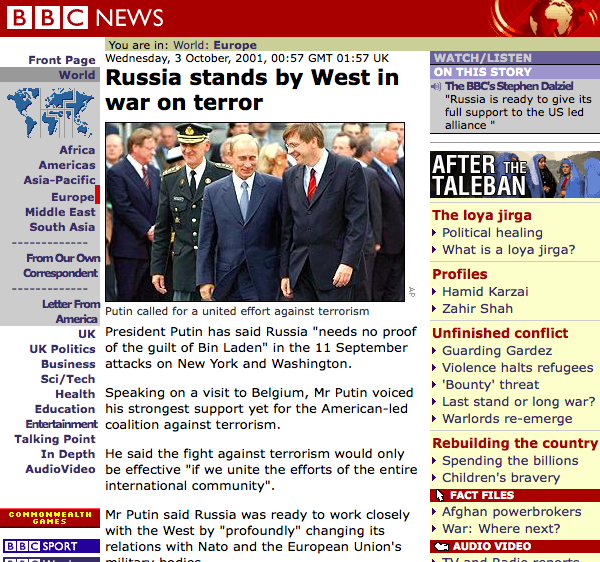This screenshot has width=600, height=562.
Task: Open The BBC's Stephen Dalziel report
Action: click(x=509, y=86)
